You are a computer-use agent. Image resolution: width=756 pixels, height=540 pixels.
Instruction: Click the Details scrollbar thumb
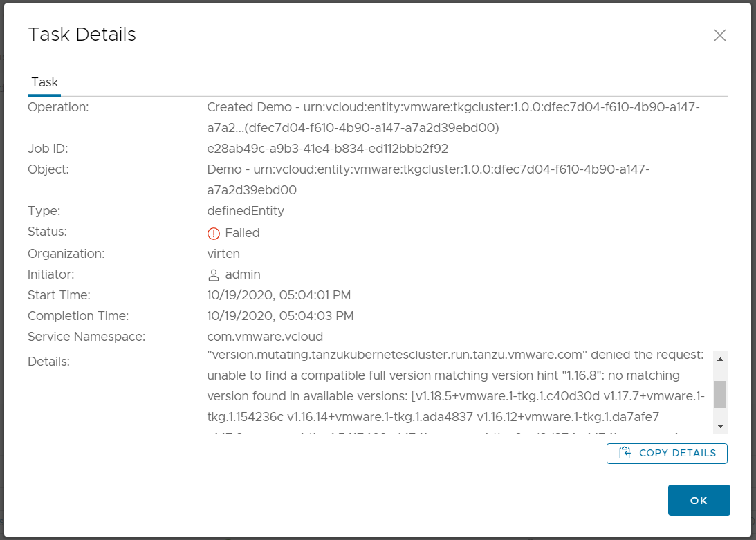click(x=720, y=394)
